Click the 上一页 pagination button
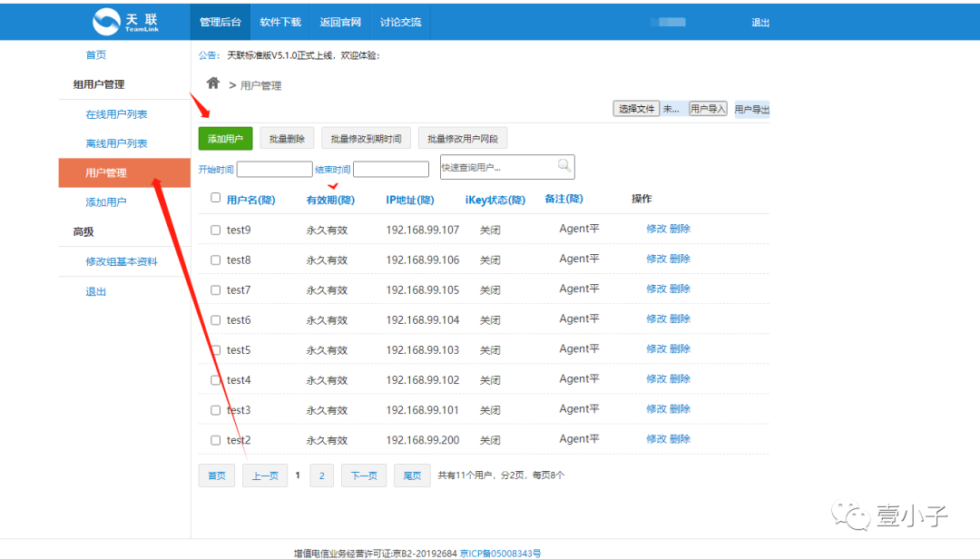This screenshot has width=980, height=559. point(265,476)
